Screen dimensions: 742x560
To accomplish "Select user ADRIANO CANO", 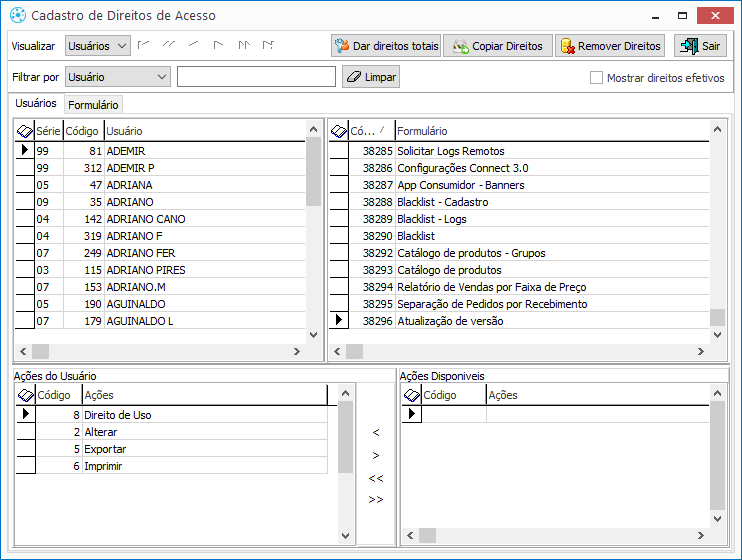I will [x=161, y=219].
